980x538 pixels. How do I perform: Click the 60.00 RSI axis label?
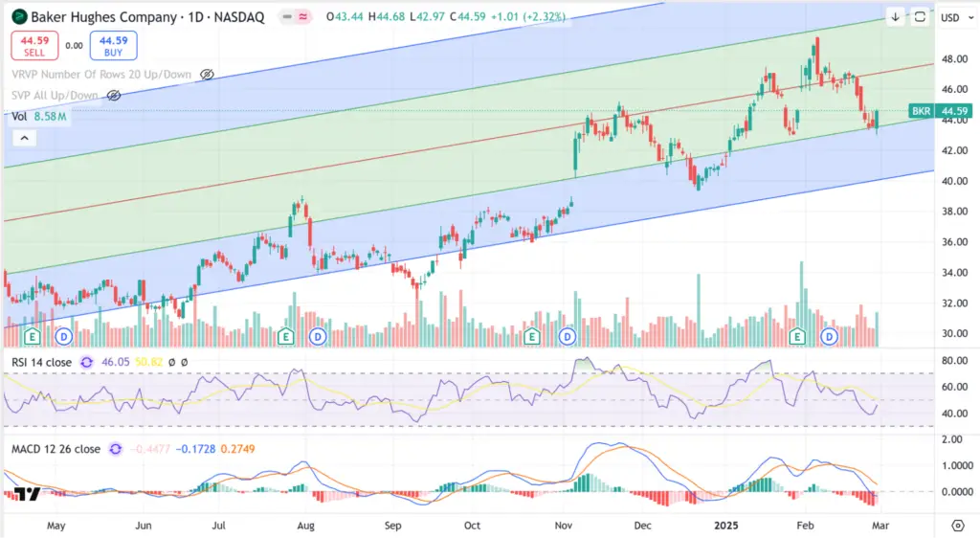954,387
